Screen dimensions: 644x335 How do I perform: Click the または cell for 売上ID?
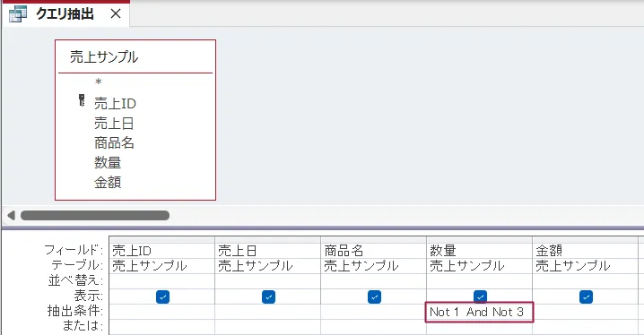pyautogui.click(x=161, y=328)
